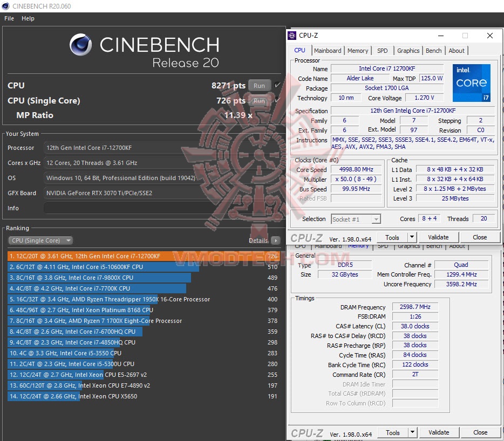The height and width of the screenshot is (441, 504).
Task: Select the i5-10600KF ranking bar
Action: (x=144, y=266)
